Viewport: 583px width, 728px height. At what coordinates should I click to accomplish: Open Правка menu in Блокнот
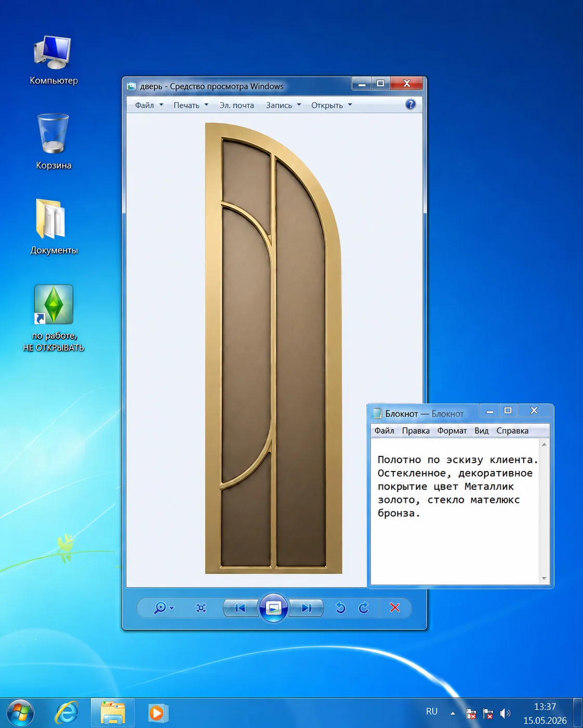416,430
